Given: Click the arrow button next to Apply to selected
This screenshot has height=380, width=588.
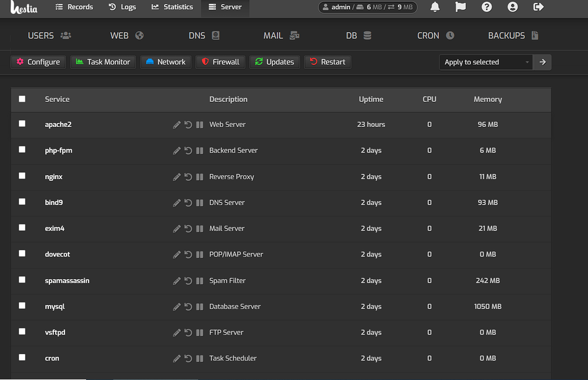Looking at the screenshot, I should (542, 62).
